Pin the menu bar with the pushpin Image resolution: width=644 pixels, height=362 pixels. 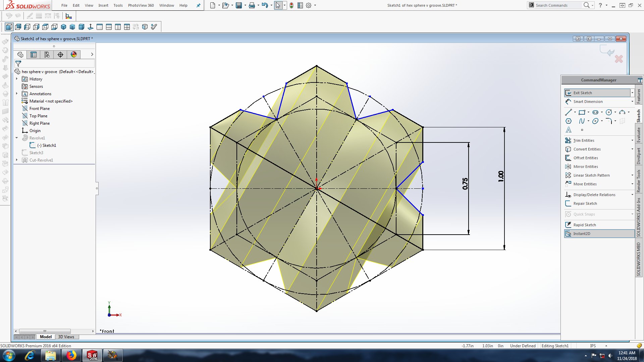pos(199,5)
